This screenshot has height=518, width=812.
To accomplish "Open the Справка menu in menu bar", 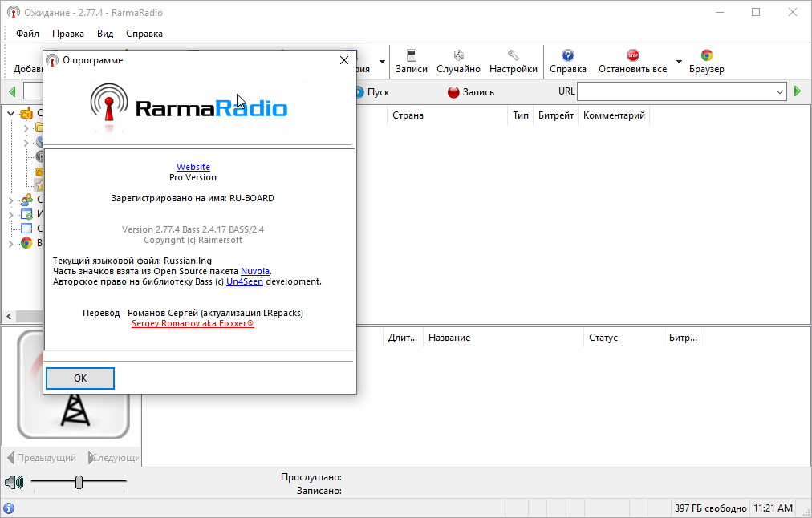I will tap(144, 34).
